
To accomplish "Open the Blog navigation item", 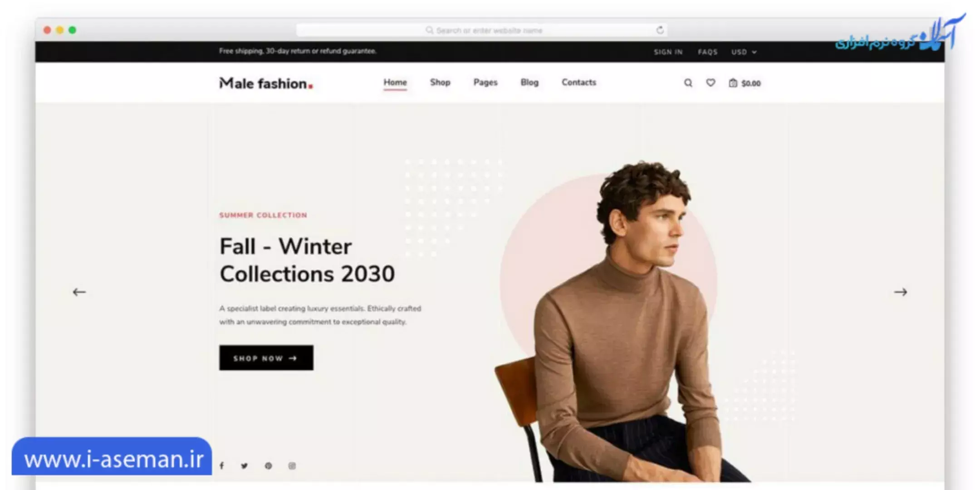I will 529,83.
